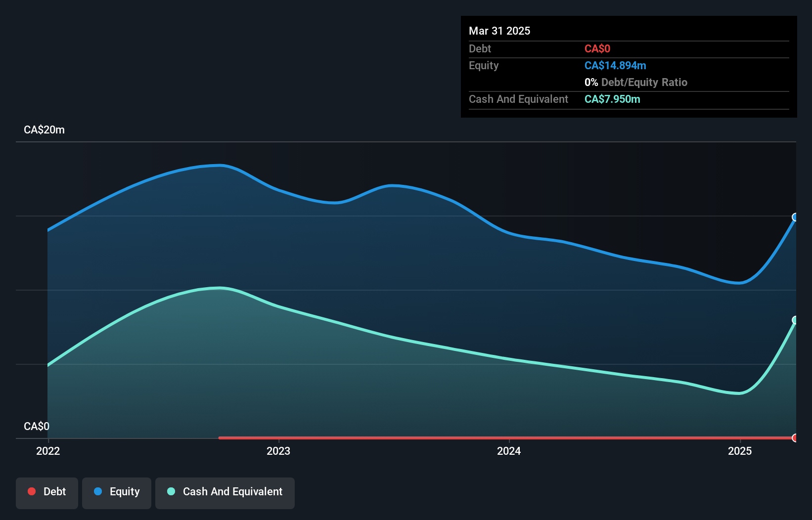Viewport: 812px width, 520px height.
Task: Click the Cash And Equivalent label in tooltip
Action: point(518,99)
